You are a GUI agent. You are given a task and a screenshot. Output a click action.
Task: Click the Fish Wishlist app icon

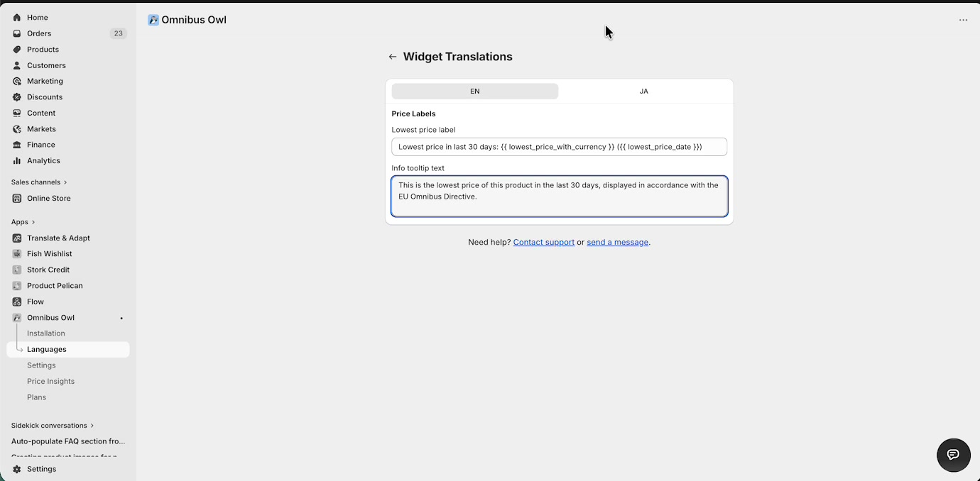pos(17,253)
